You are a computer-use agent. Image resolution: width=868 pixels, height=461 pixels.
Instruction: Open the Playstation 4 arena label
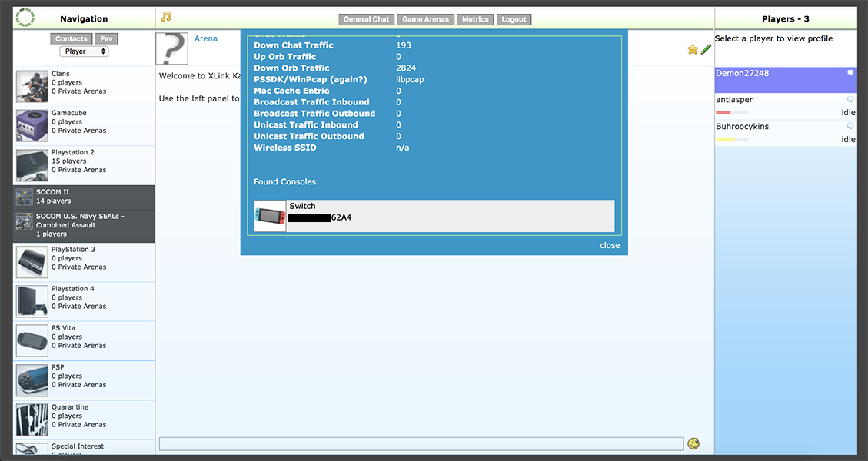(72, 288)
